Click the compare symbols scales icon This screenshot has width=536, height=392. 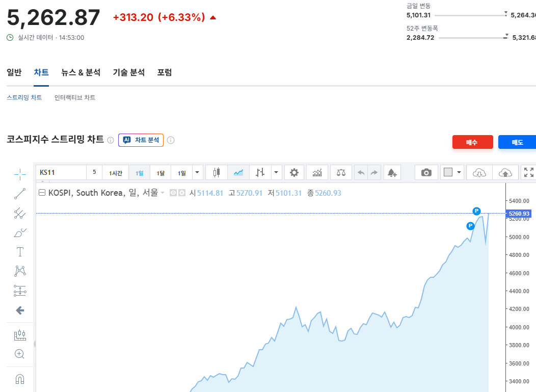point(341,173)
